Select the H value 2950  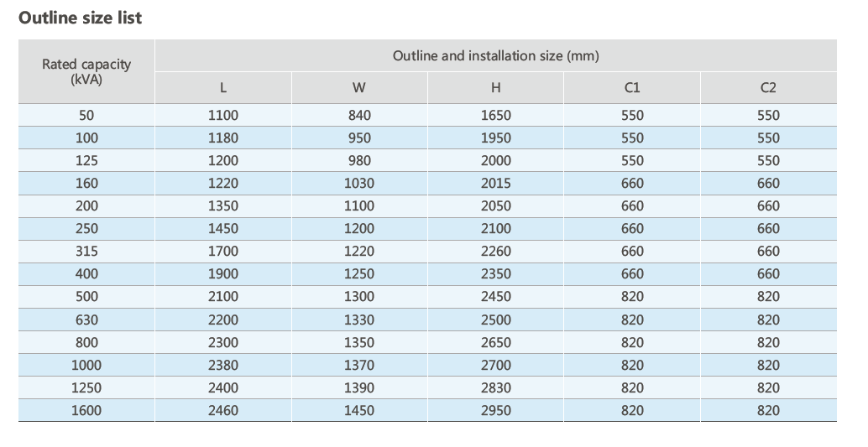point(495,410)
